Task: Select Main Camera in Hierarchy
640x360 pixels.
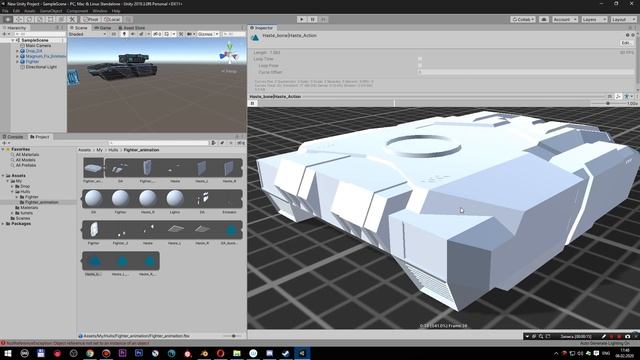Action: click(x=38, y=46)
